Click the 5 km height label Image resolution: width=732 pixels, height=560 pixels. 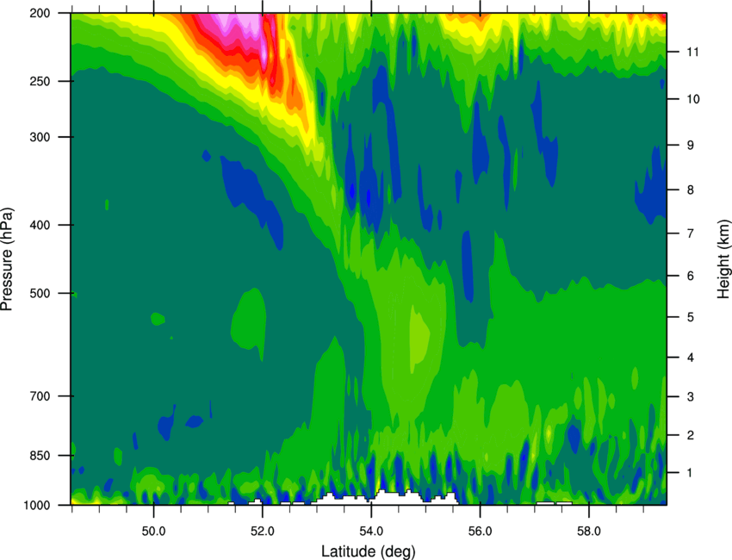point(691,317)
